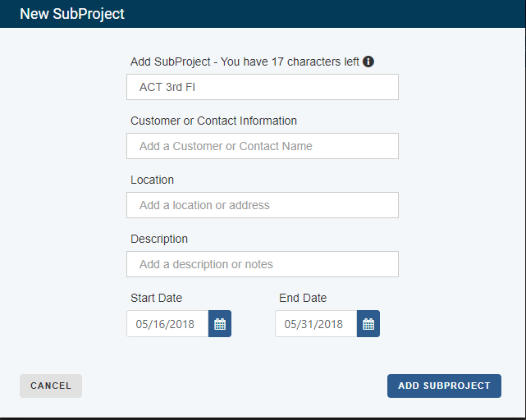526x420 pixels.
Task: Click the 'You have 17 characters left' text
Action: 290,62
